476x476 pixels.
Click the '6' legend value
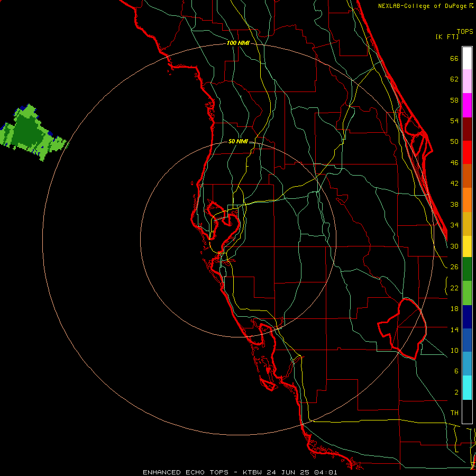456,371
